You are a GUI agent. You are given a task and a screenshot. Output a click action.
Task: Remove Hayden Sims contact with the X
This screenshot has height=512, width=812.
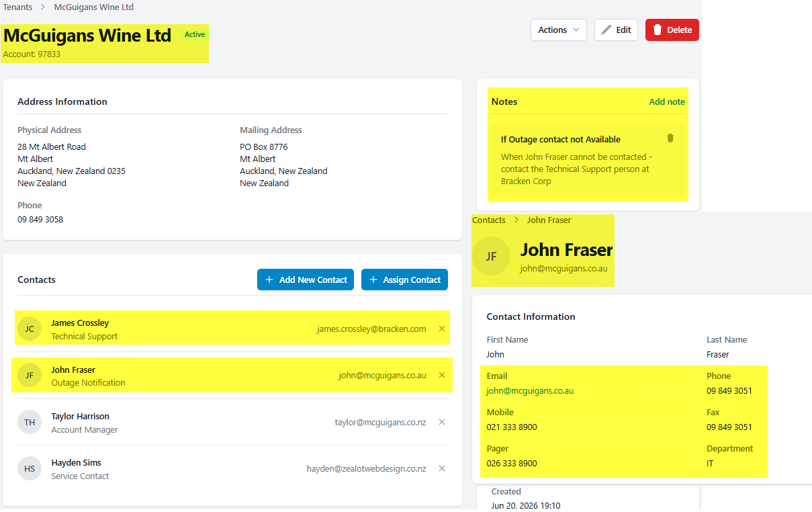442,468
